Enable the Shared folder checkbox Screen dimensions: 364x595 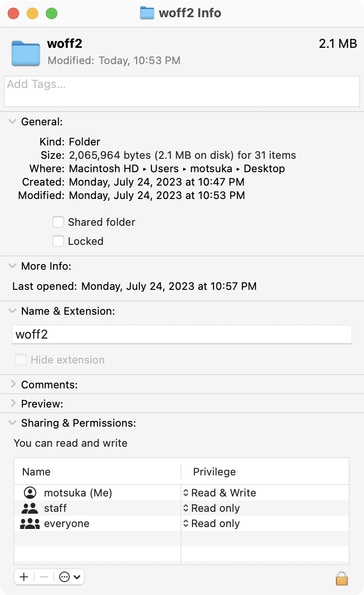pyautogui.click(x=58, y=222)
